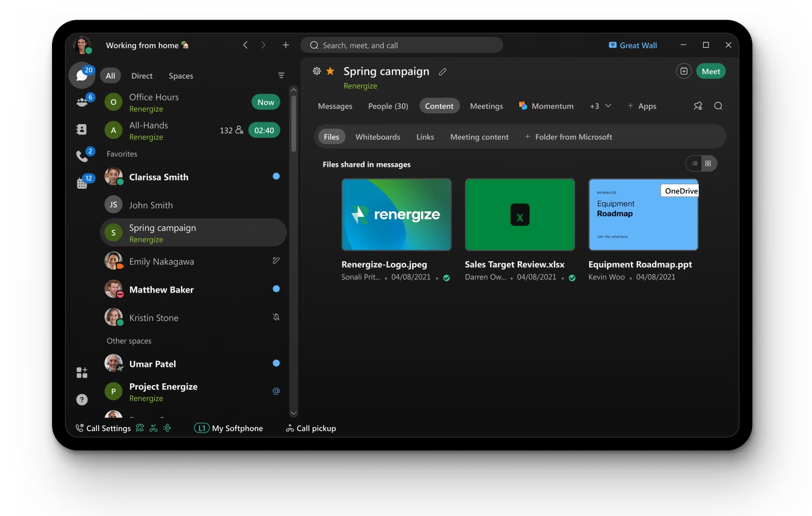Select the My Softphone line
The image size is (812, 516).
click(228, 428)
